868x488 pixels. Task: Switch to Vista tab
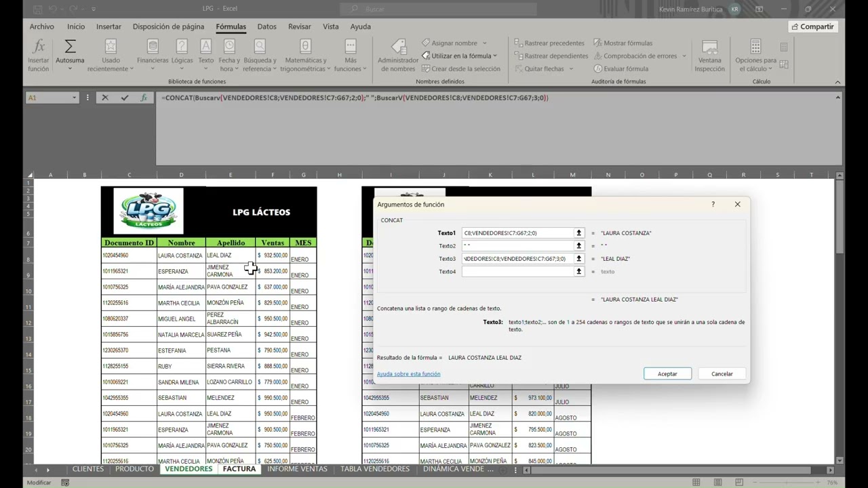point(330,26)
